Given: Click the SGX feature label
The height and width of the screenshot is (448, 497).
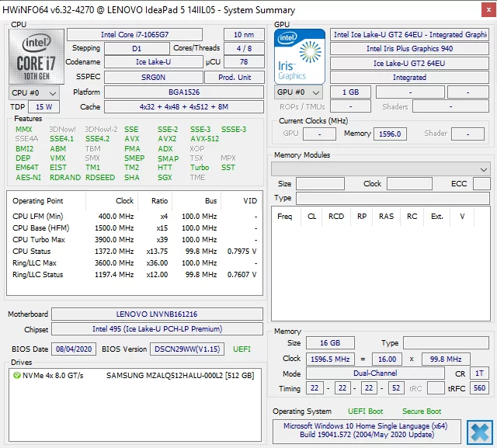Looking at the screenshot, I should click(165, 178).
